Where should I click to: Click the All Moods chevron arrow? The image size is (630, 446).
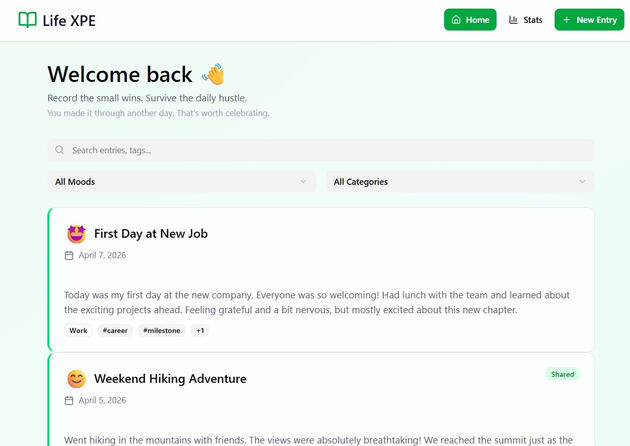[303, 182]
